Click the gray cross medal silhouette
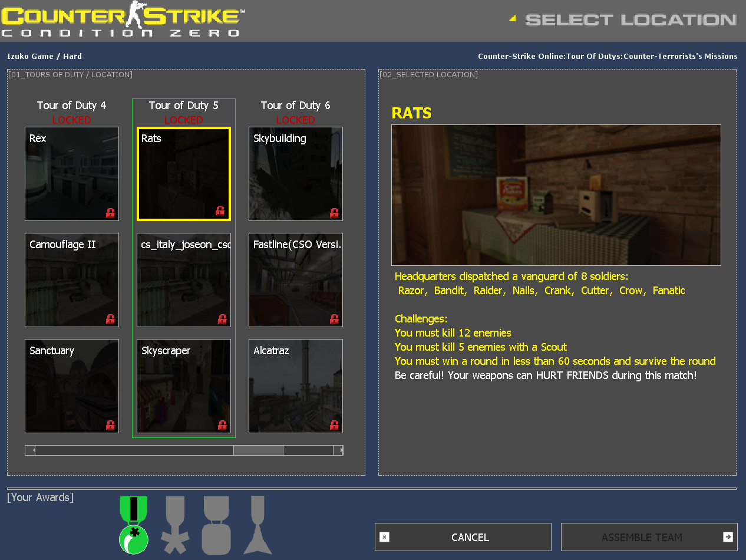The image size is (746, 560). [174, 525]
